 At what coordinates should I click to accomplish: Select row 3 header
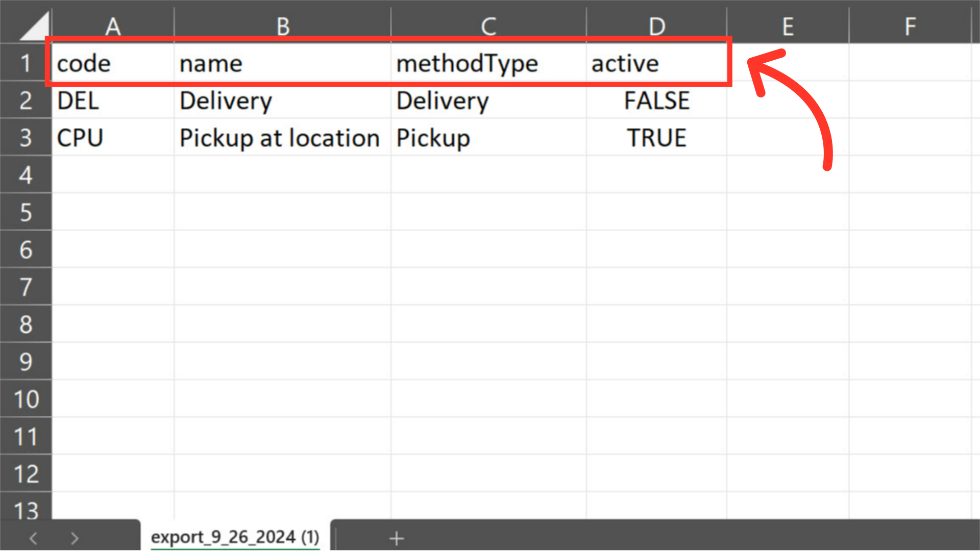pyautogui.click(x=26, y=138)
